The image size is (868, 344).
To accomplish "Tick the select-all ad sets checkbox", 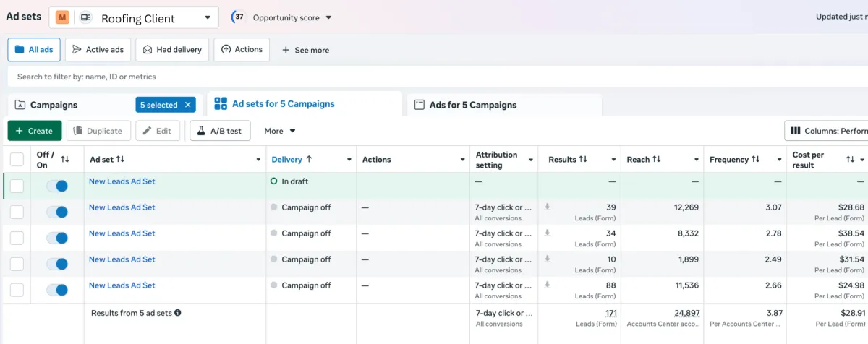I will coord(17,160).
